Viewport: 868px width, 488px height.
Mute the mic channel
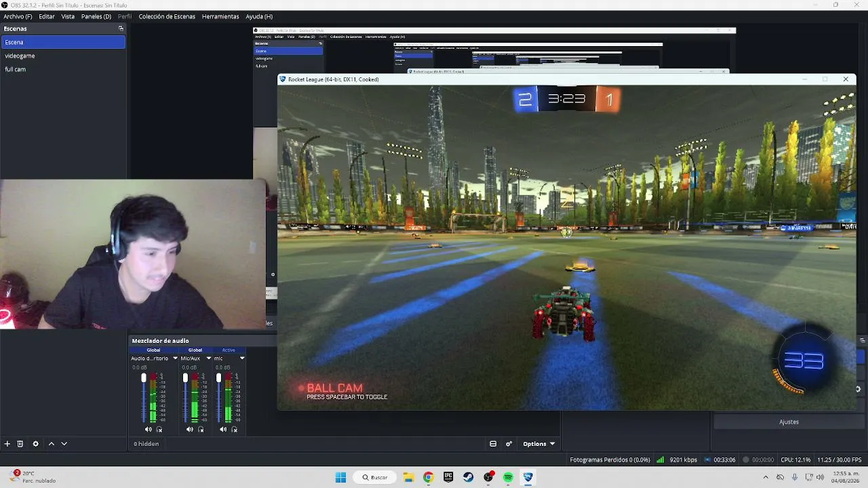pyautogui.click(x=223, y=429)
